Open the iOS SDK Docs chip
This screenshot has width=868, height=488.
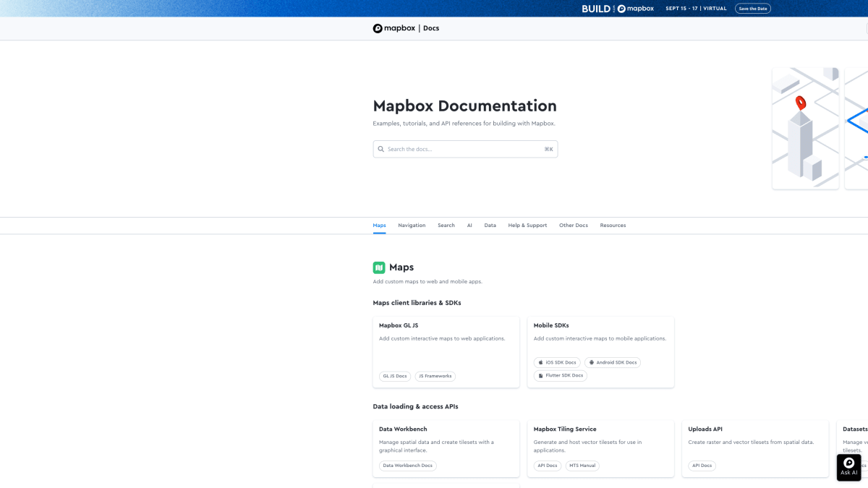tap(557, 362)
